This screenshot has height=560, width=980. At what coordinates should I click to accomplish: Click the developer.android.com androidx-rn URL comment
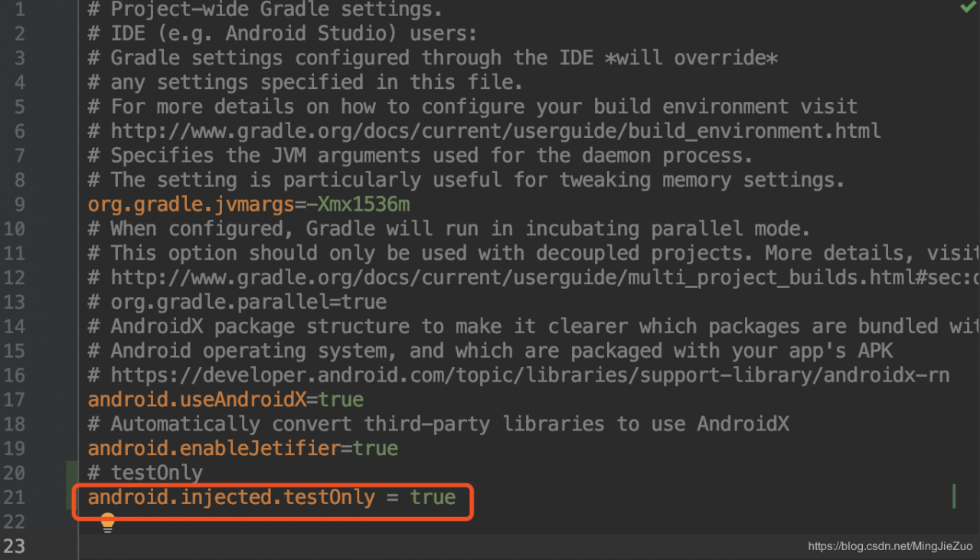click(x=519, y=375)
